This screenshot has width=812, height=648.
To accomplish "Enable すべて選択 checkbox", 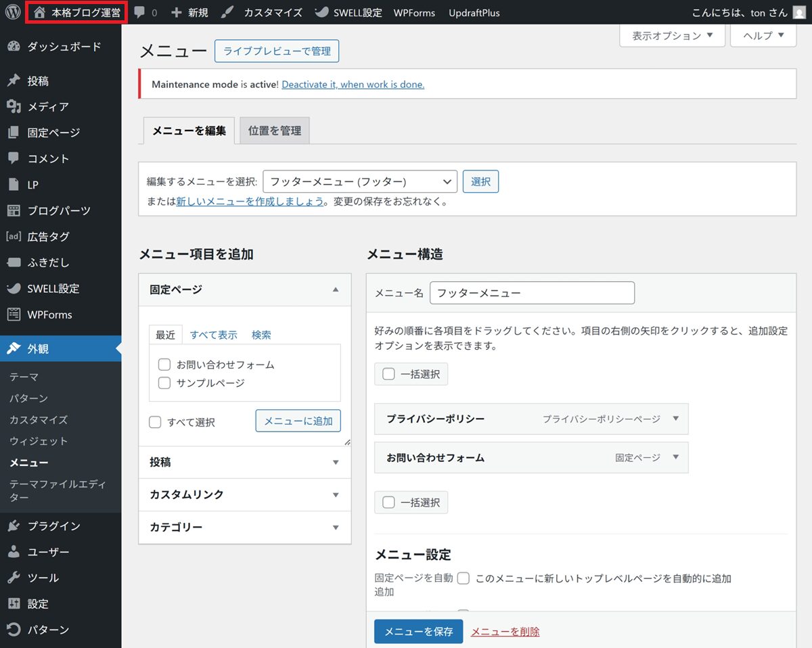I will (x=155, y=422).
